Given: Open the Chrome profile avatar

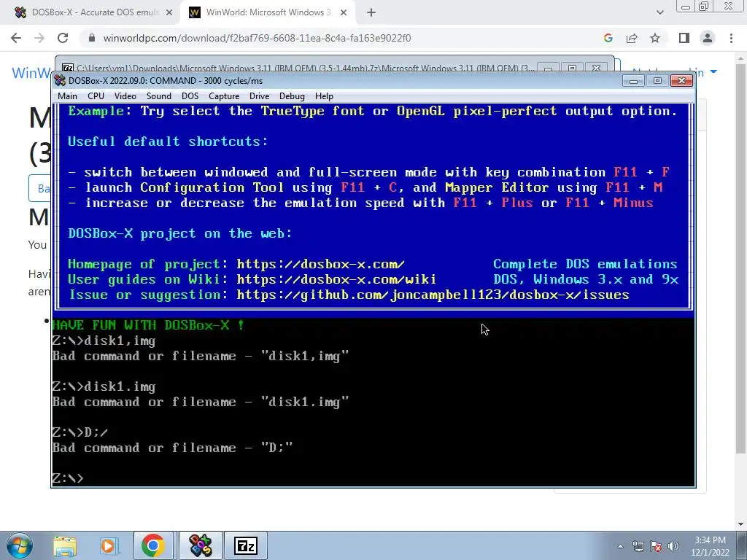Looking at the screenshot, I should 708,38.
